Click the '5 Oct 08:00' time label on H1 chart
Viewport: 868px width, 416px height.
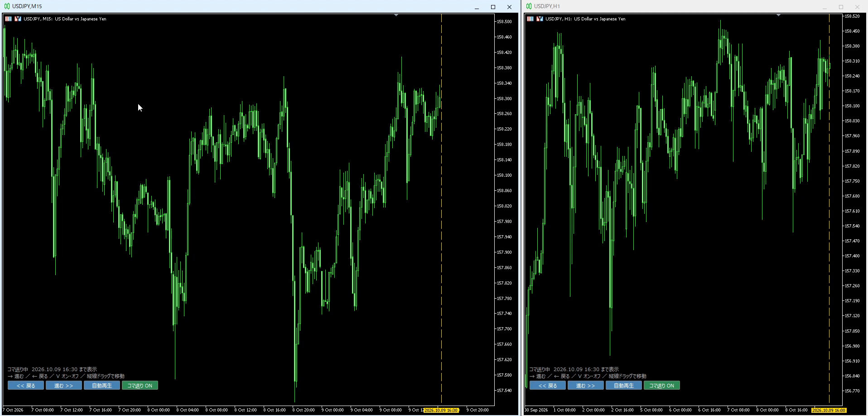click(652, 410)
